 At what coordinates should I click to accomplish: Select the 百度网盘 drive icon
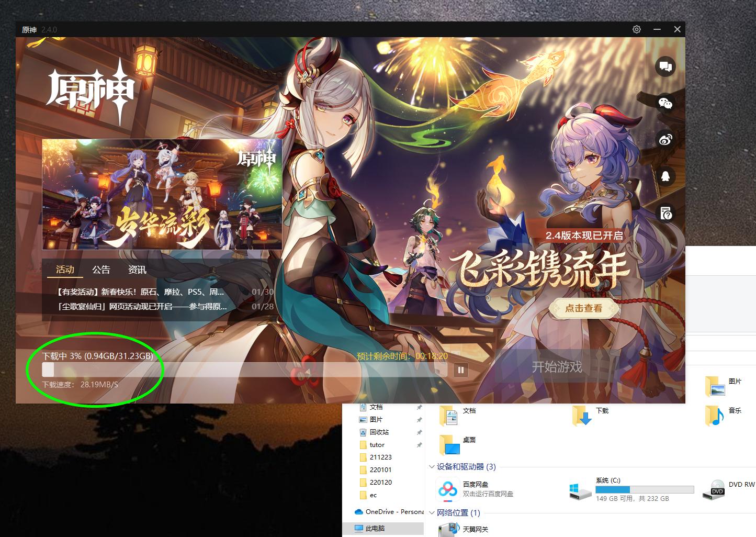pyautogui.click(x=447, y=489)
